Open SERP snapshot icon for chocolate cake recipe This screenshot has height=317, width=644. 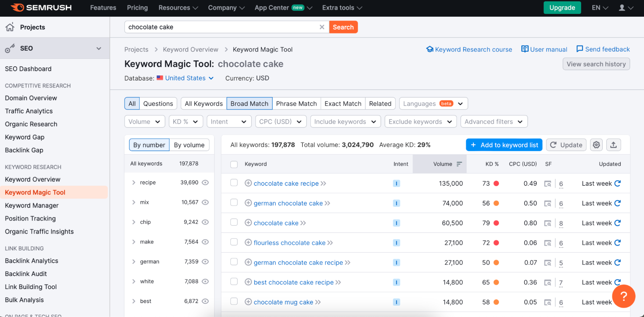coord(548,183)
